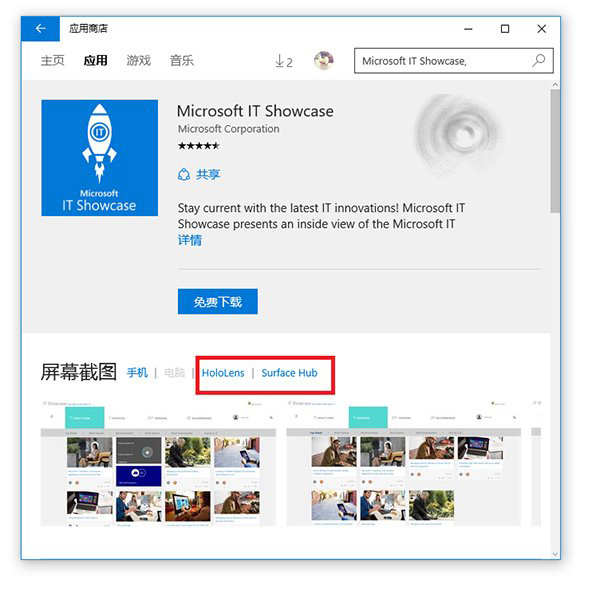Switch to the 游戏 tab
This screenshot has width=600, height=595.
139,60
